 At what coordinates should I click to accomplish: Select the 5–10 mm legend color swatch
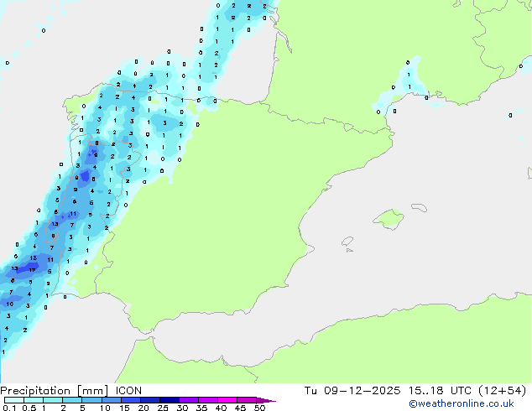(91, 400)
